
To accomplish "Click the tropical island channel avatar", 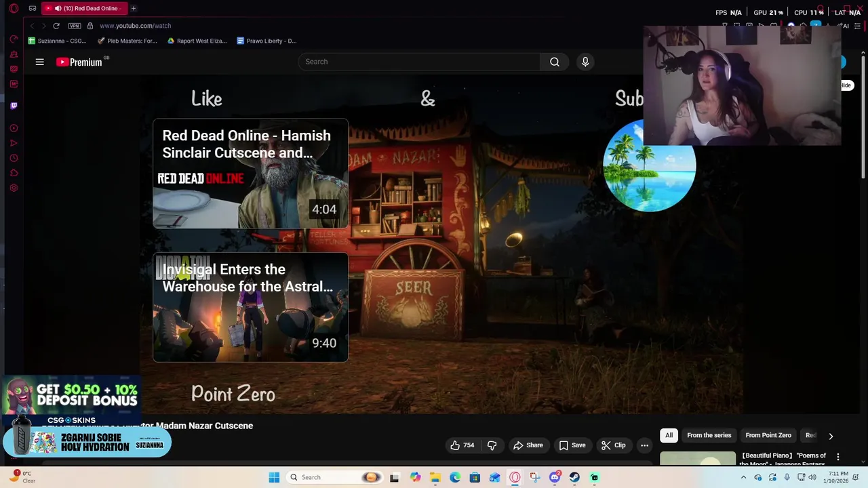I will [649, 165].
